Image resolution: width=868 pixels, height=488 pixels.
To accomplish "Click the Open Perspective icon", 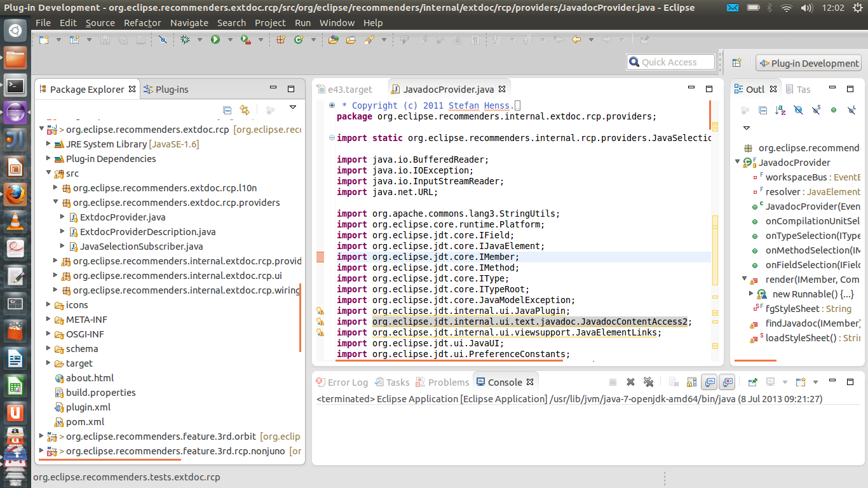I will point(737,63).
